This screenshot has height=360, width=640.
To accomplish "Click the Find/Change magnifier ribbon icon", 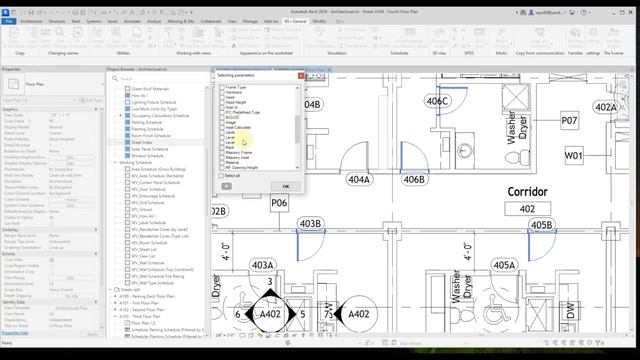I will pos(60,33).
